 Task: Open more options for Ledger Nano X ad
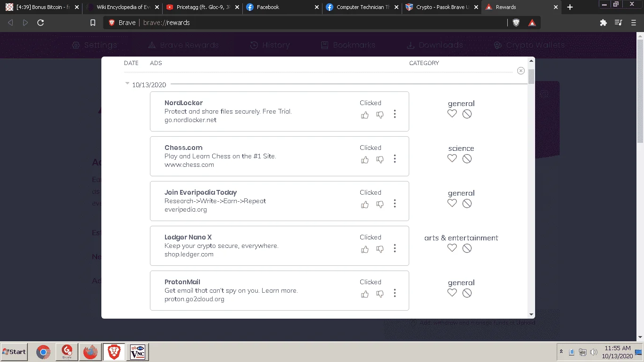[395, 248]
